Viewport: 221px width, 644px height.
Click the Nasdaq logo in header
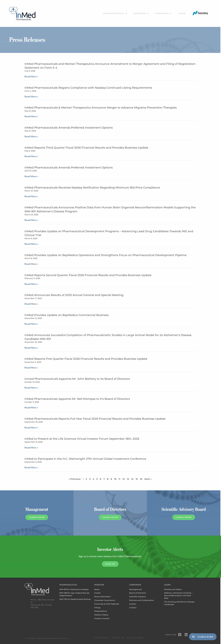[x=200, y=13]
